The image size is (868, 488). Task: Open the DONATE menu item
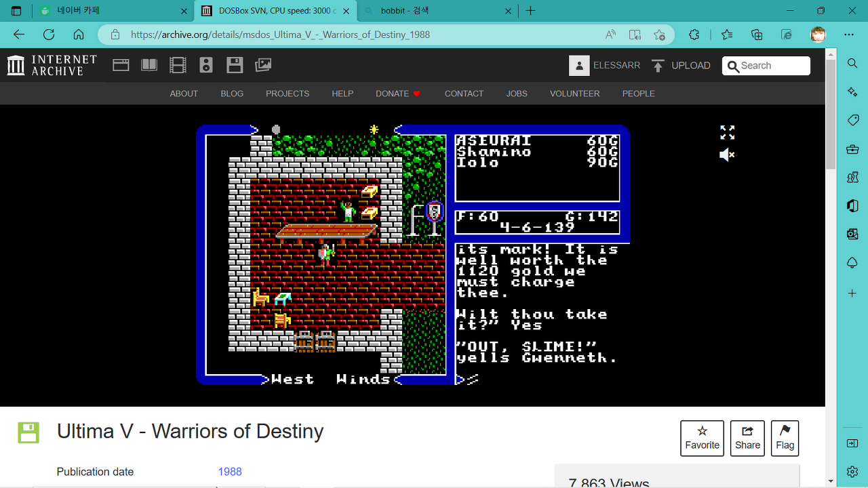point(398,94)
